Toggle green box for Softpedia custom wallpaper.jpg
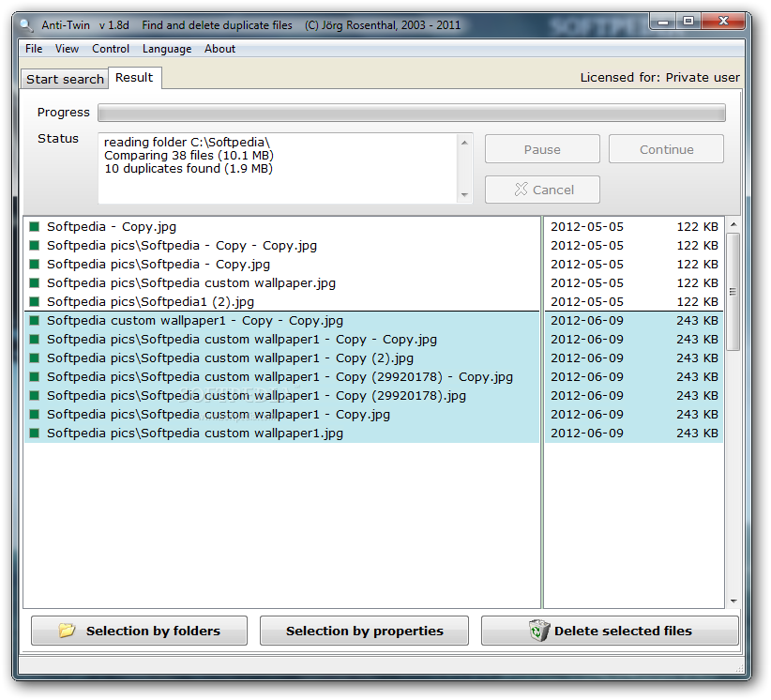This screenshot has height=700, width=771. pyautogui.click(x=35, y=282)
